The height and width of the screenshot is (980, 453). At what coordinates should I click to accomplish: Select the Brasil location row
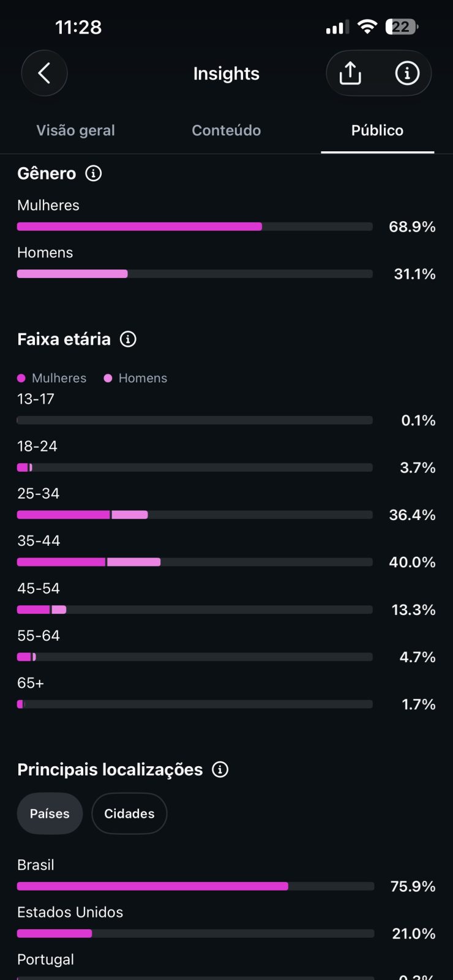point(226,876)
